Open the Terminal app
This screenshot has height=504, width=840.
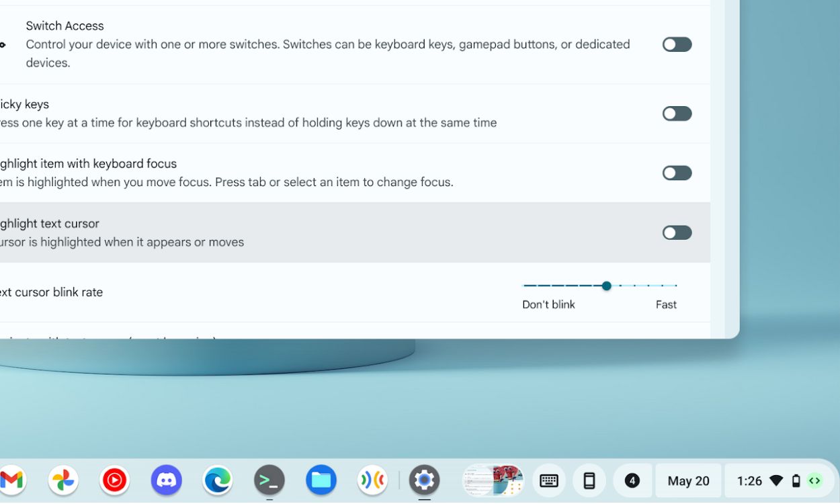269,480
